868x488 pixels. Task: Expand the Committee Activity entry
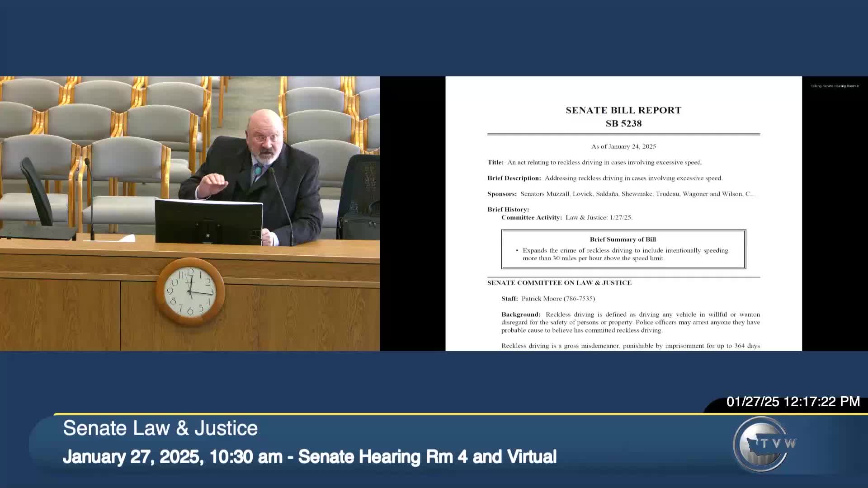pyautogui.click(x=566, y=217)
